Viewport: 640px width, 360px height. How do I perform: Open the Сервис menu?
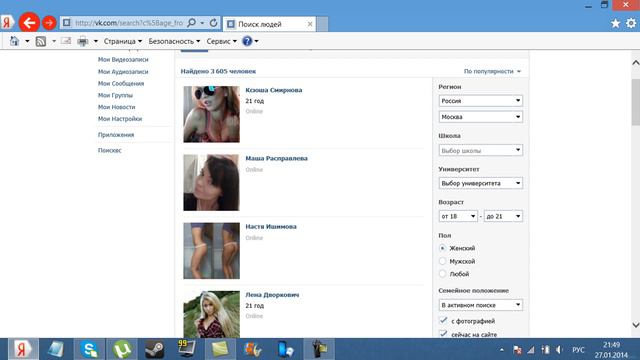click(221, 41)
